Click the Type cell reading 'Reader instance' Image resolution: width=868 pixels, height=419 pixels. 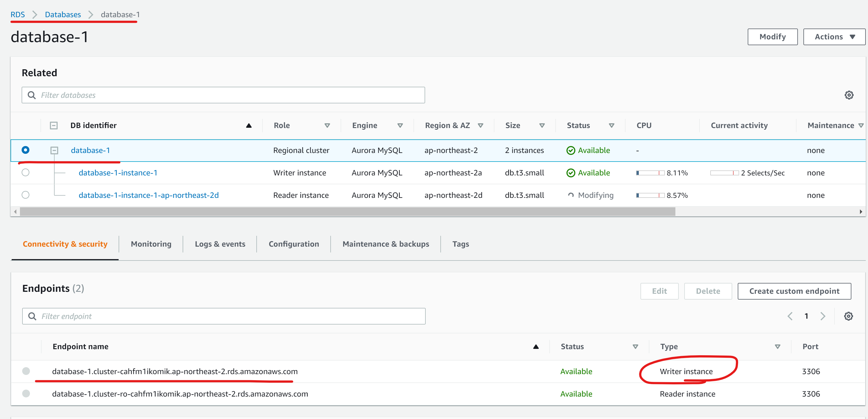[x=687, y=394]
